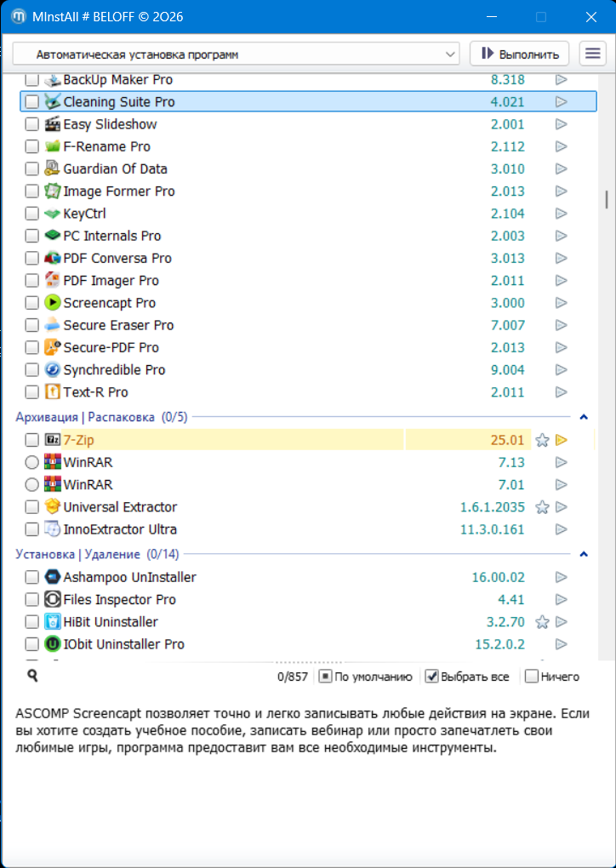Click the PC Internals Pro icon
The image size is (616, 868).
click(52, 236)
